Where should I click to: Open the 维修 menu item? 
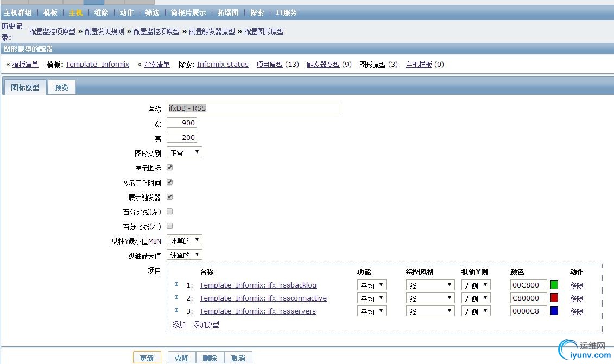[101, 12]
